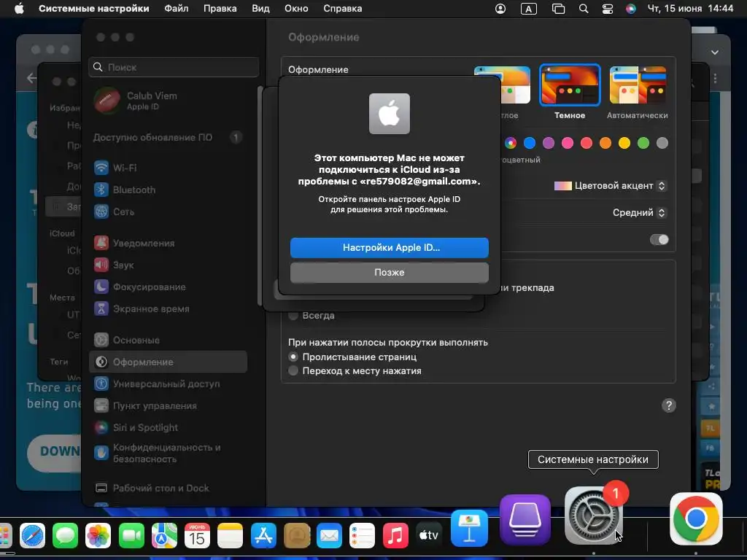Click Siri icon in menu bar
The image size is (747, 560).
pyautogui.click(x=631, y=9)
